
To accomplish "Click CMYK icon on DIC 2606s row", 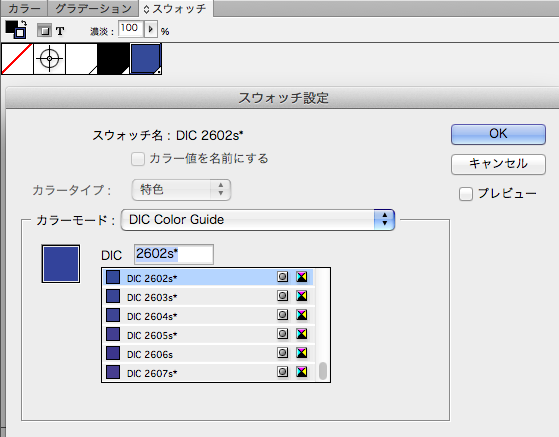I will (302, 353).
